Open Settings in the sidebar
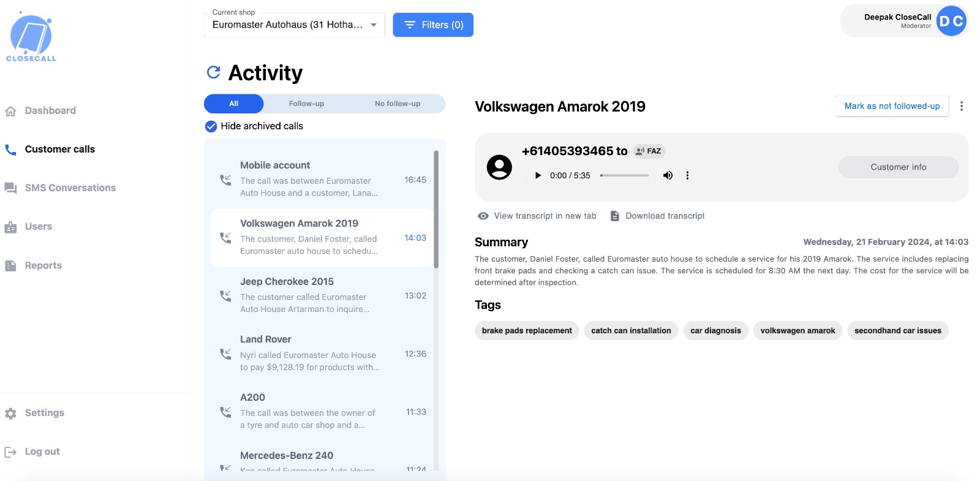980x481 pixels. click(x=44, y=413)
